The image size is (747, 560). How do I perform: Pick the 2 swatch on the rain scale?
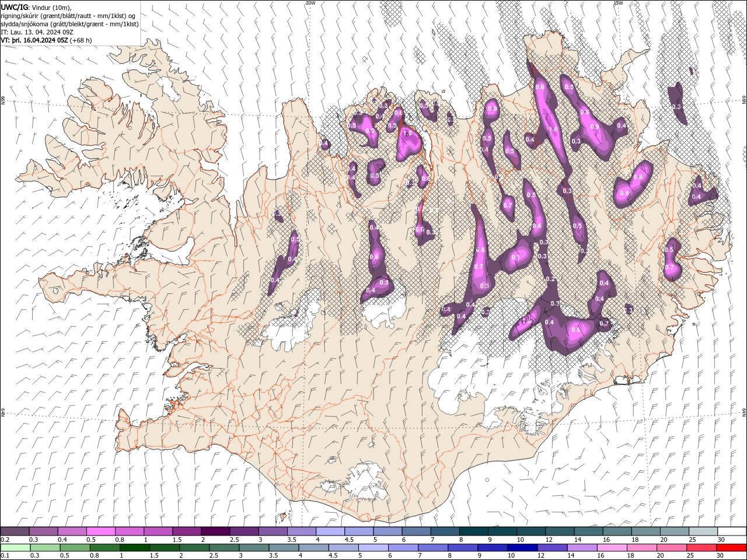pyautogui.click(x=194, y=548)
